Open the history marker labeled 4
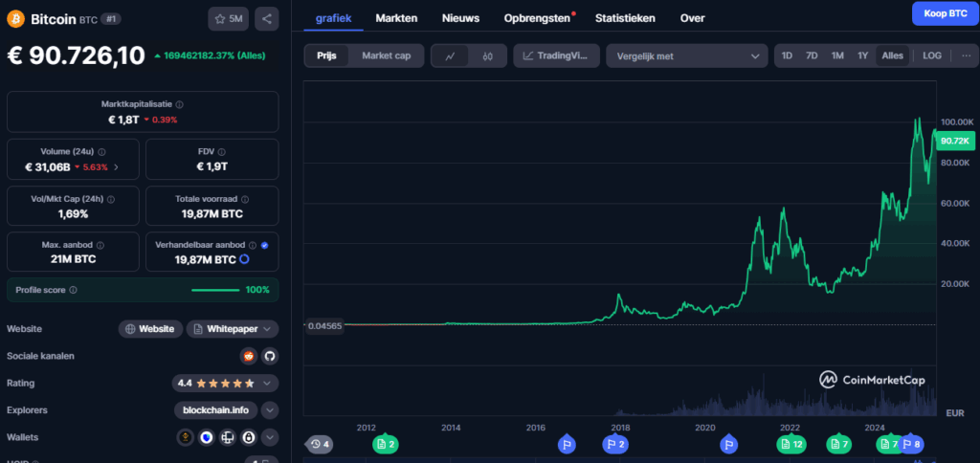Screen dimensions: 980x463 pos(320,444)
